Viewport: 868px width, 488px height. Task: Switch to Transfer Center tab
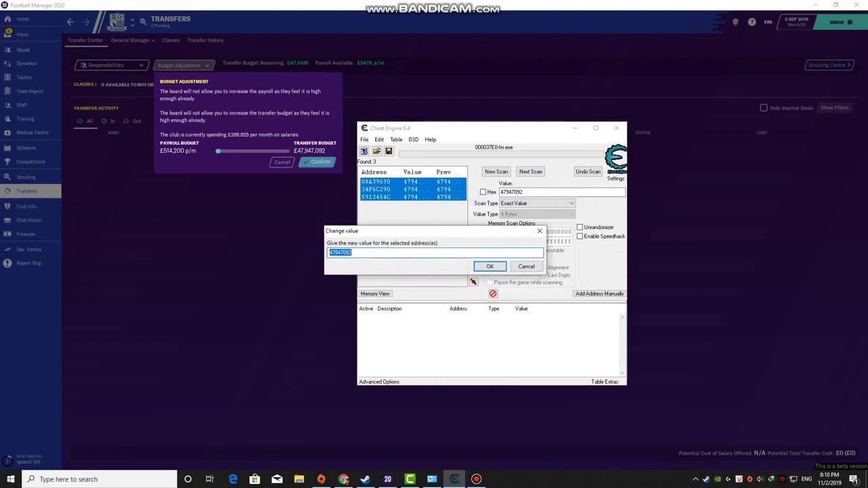tap(85, 40)
